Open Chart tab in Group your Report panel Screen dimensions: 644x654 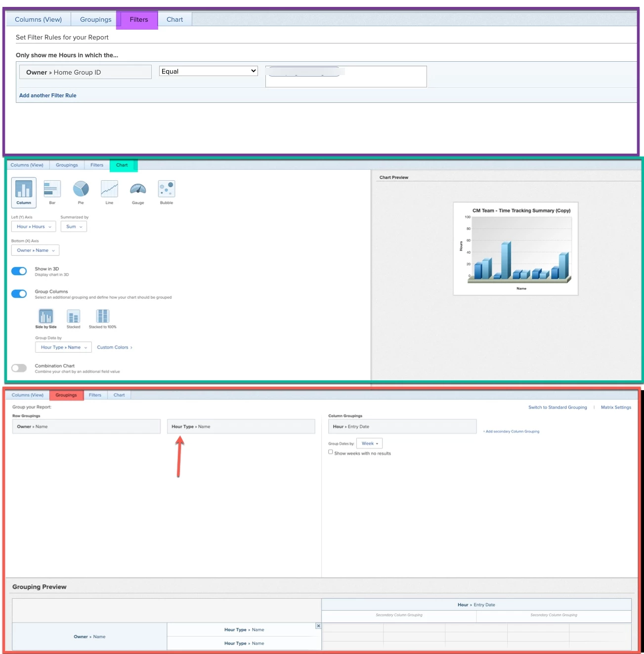tap(119, 395)
